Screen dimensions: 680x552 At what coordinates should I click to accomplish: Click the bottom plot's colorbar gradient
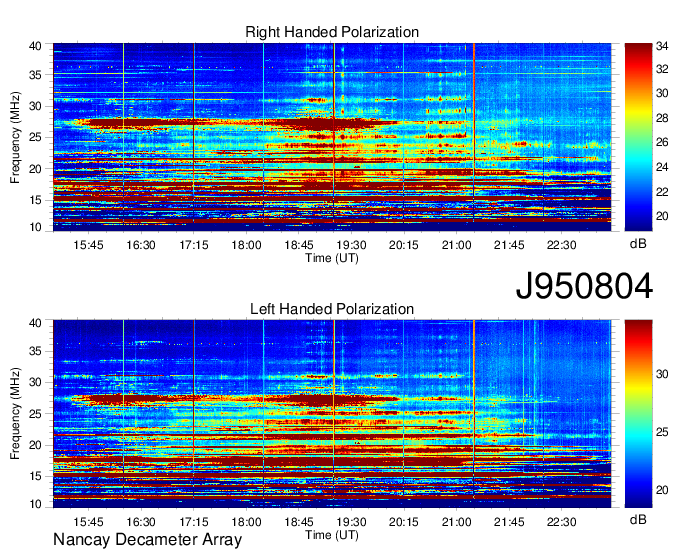[638, 414]
